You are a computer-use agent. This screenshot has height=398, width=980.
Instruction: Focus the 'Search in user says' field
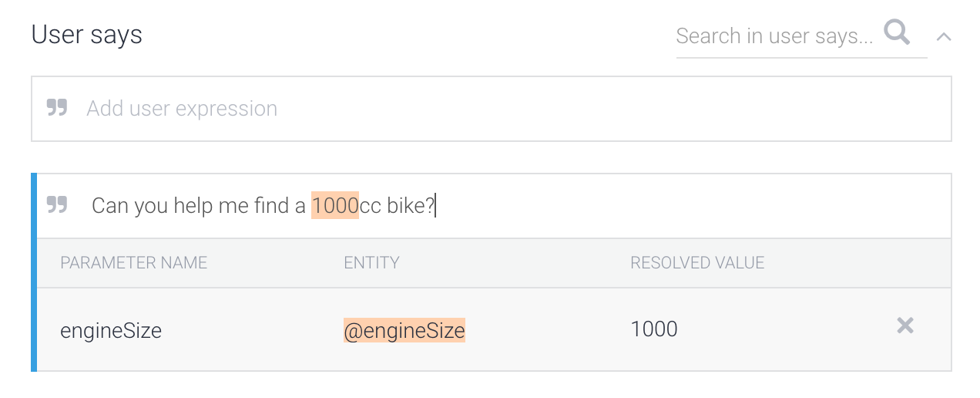(x=774, y=35)
